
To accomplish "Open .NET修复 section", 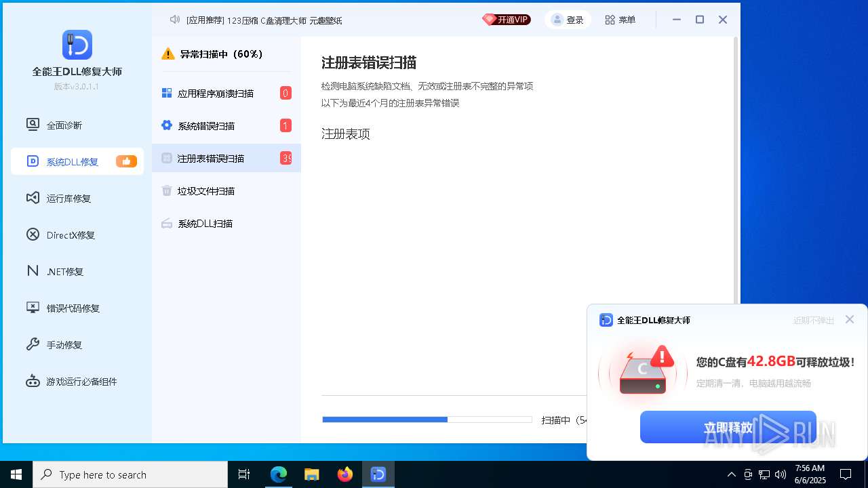I will (x=77, y=271).
